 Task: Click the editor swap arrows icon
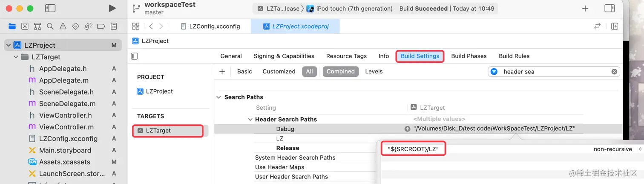pos(597,26)
